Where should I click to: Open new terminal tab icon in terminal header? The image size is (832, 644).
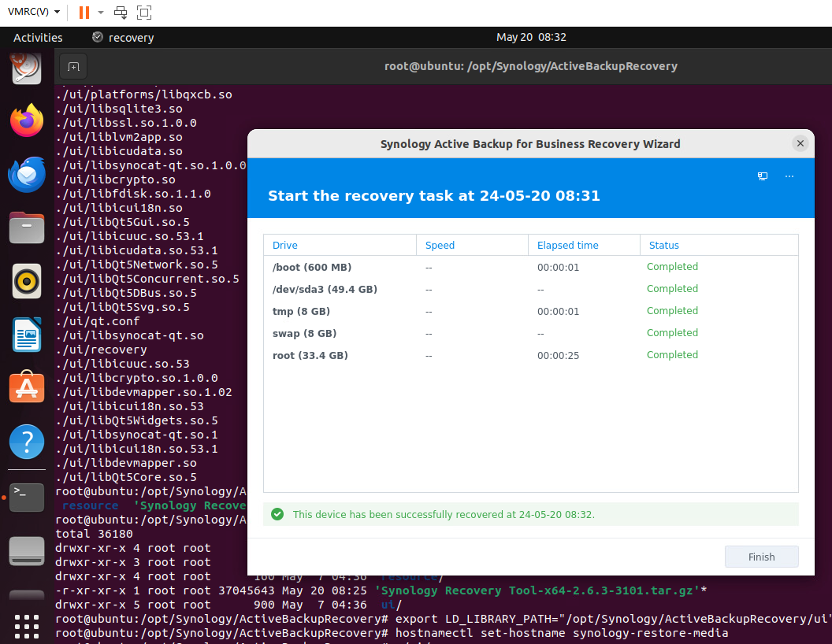[x=73, y=67]
